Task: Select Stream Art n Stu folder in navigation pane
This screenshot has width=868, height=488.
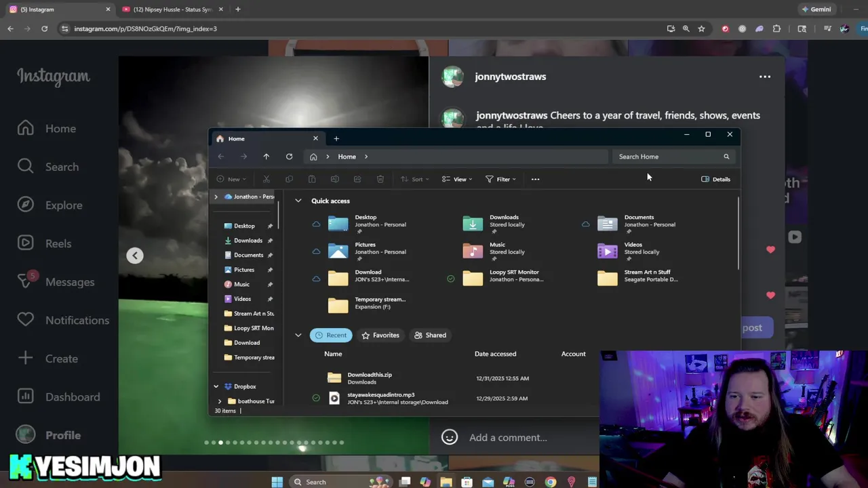Action: pyautogui.click(x=249, y=314)
